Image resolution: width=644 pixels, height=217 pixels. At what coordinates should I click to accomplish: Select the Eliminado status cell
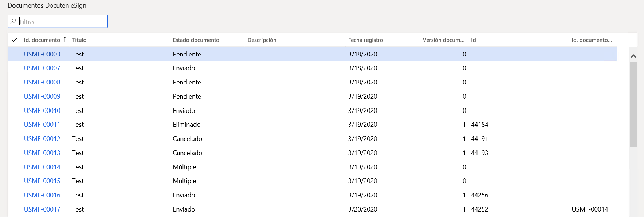pos(186,125)
